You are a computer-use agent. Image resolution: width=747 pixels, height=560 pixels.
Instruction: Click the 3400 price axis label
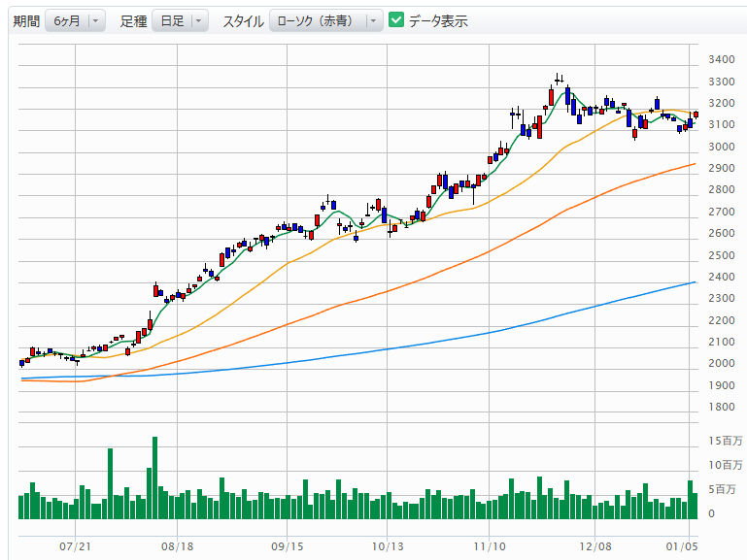[x=722, y=59]
